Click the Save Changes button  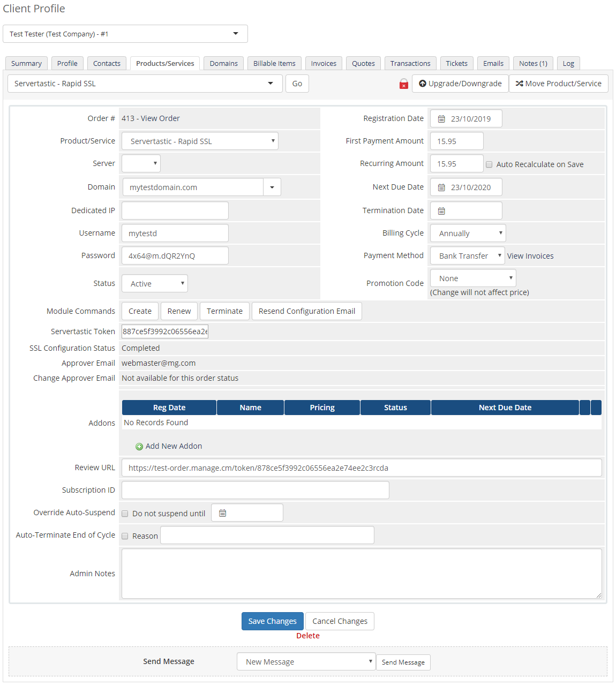point(272,621)
